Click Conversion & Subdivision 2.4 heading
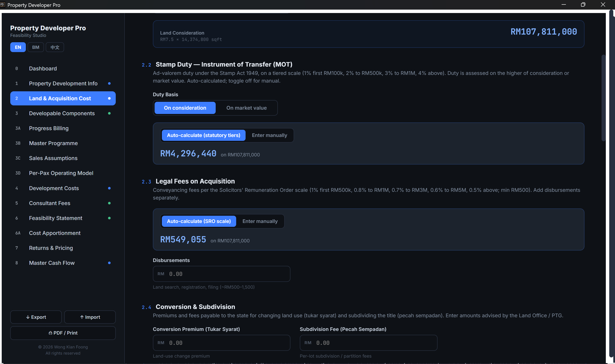Viewport: 615px width, 364px height. (195, 307)
